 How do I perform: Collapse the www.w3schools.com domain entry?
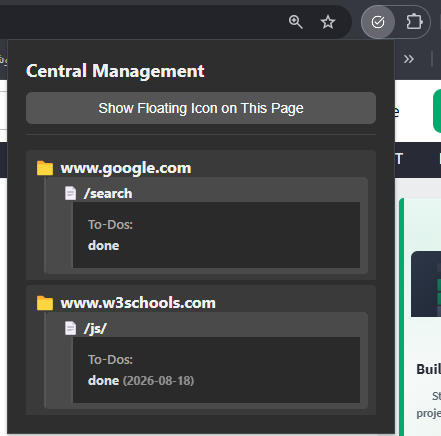coord(138,303)
